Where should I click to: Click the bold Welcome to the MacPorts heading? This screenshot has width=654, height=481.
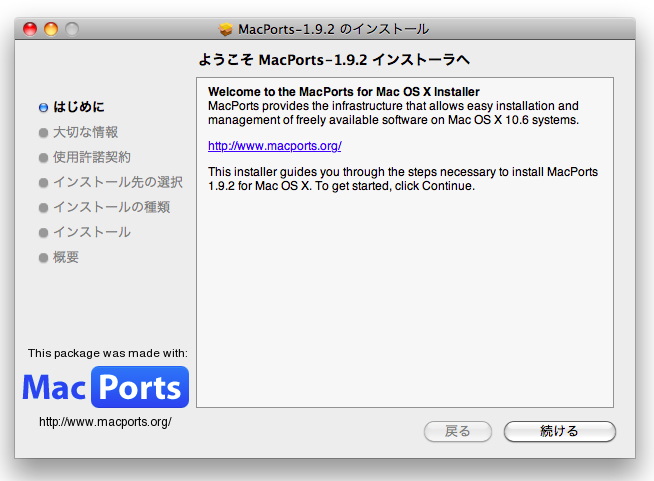pyautogui.click(x=344, y=92)
